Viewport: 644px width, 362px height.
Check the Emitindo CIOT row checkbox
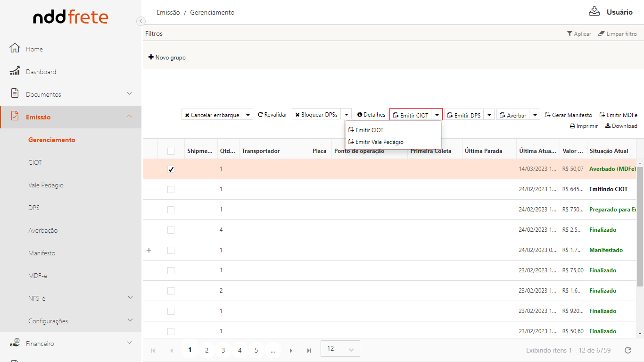tap(171, 189)
